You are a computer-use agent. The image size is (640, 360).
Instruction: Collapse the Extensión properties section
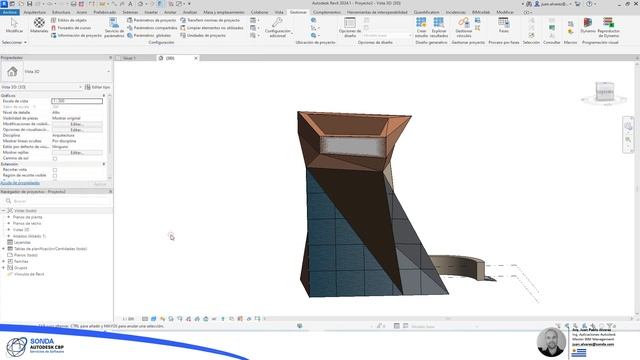coord(104,164)
